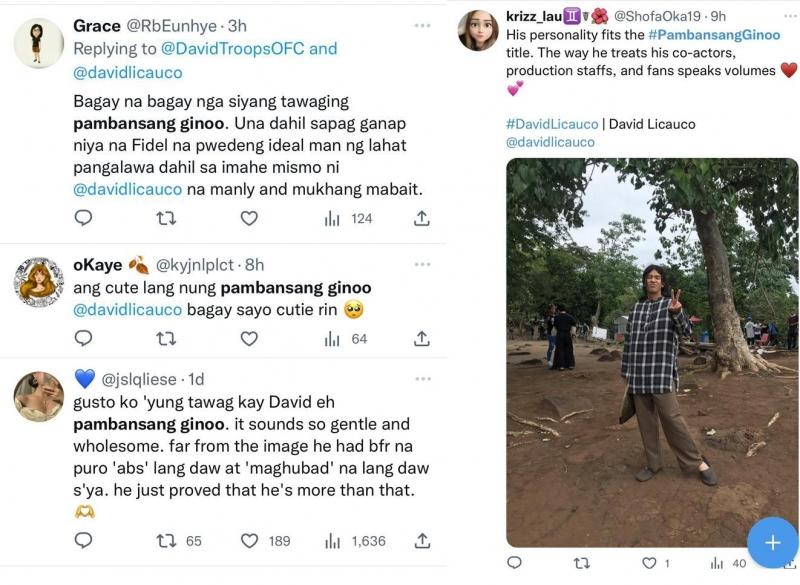Compose a new tweet with the blue plus button

tap(771, 542)
